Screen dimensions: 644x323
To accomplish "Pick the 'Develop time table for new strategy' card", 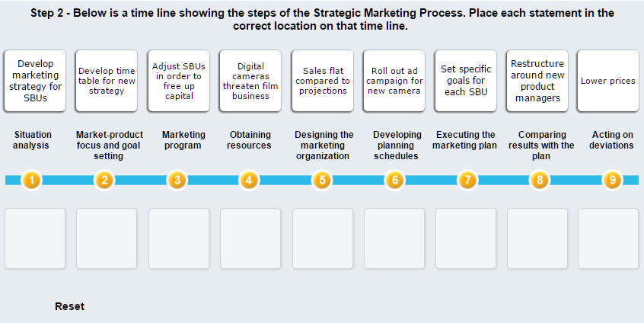I will coord(107,81).
